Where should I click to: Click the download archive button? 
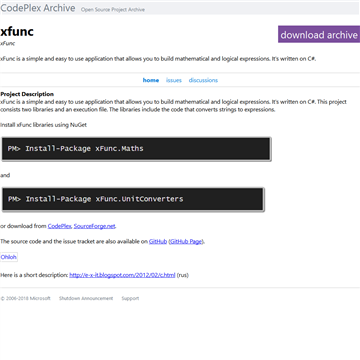pos(319,34)
